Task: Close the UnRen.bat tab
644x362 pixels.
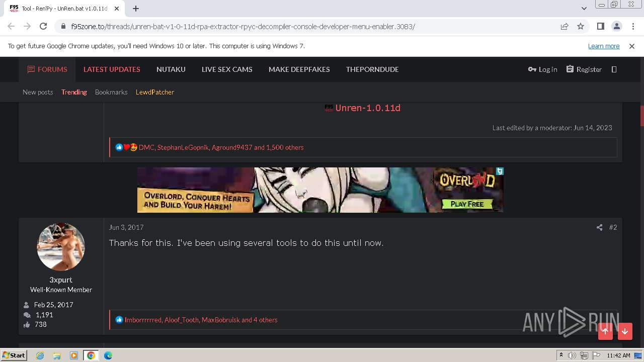Action: pyautogui.click(x=117, y=9)
